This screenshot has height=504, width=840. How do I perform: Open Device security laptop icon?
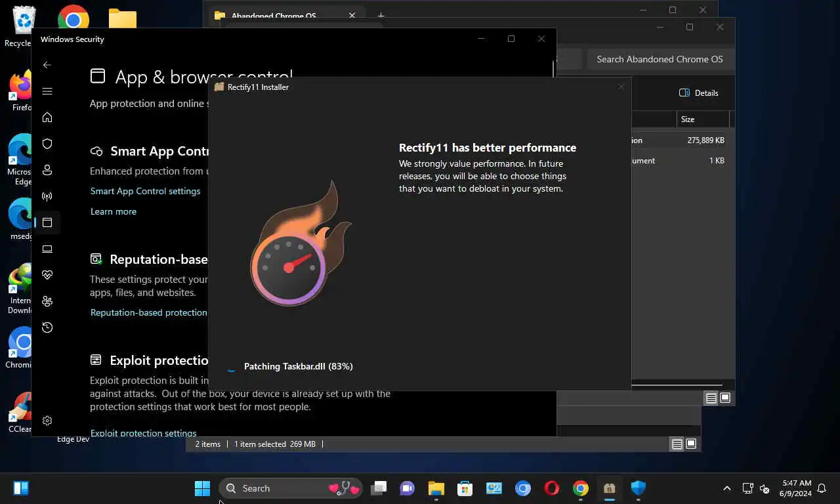click(x=47, y=249)
